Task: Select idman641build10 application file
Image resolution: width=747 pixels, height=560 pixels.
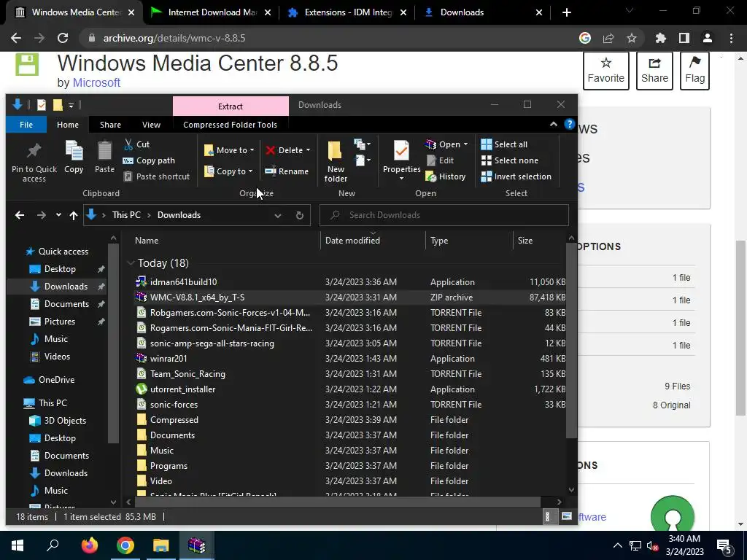Action: [x=349, y=282]
